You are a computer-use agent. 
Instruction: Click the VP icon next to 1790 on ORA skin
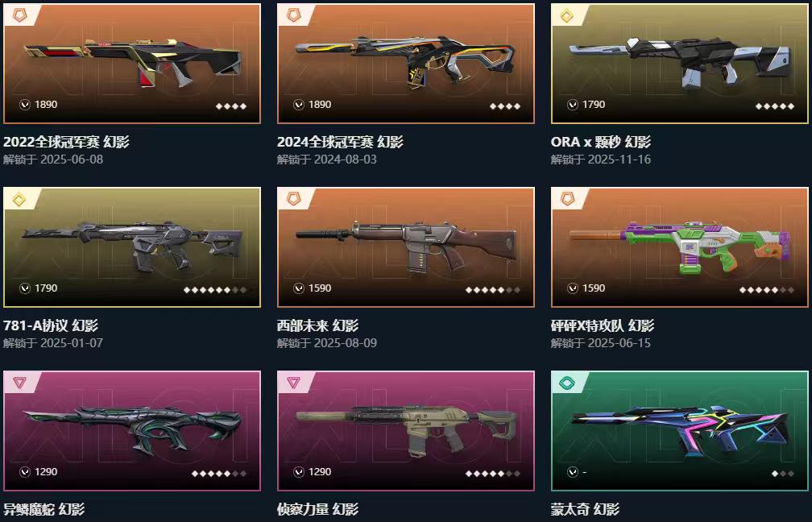[x=573, y=105]
